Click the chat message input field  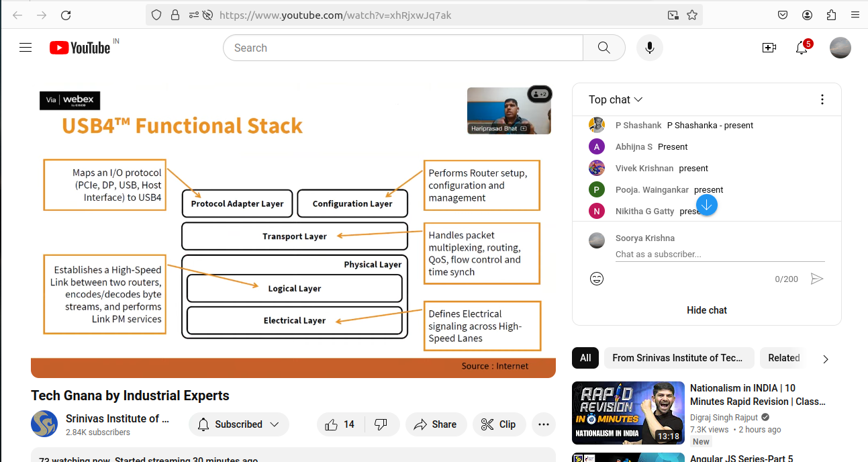(719, 255)
